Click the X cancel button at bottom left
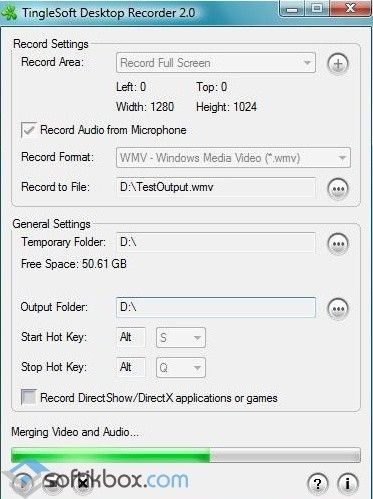This screenshot has height=499, width=373. coord(83,483)
